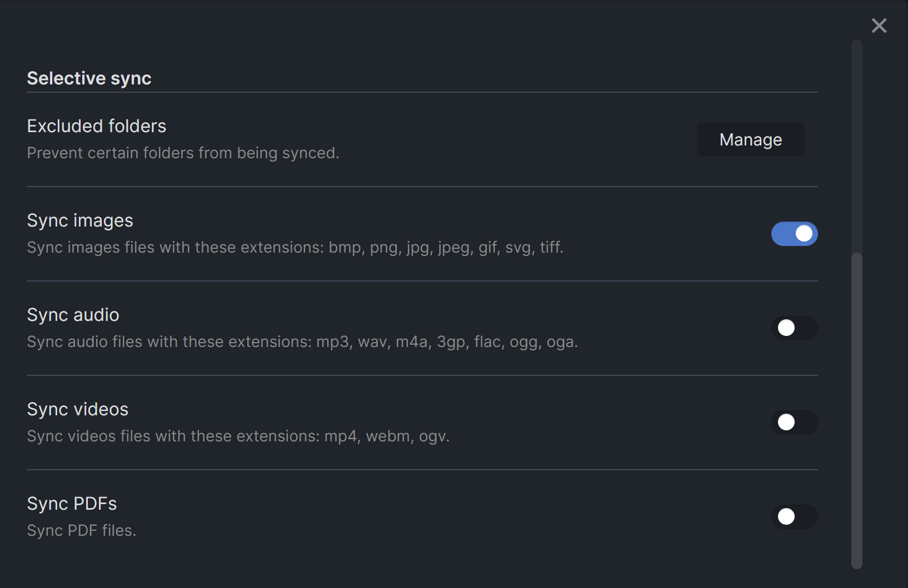Screen dimensions: 908x588
Task: Enable the Sync audio toggle
Action: click(x=794, y=328)
